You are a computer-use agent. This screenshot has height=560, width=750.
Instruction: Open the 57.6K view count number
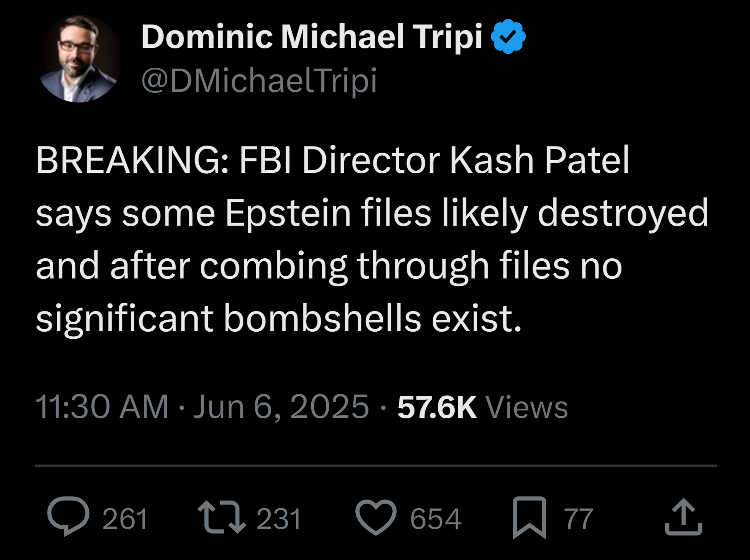coord(436,407)
